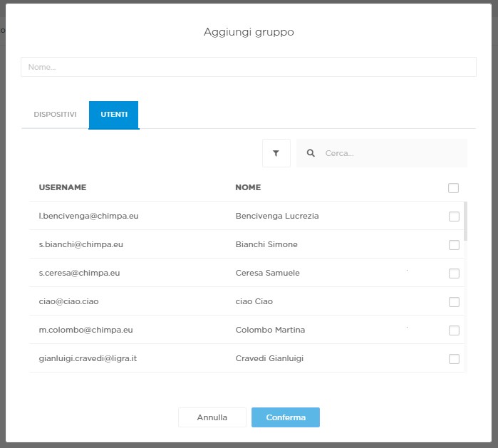Viewport: 498px width, 448px height.
Task: Click the user list scrollbar thumb
Action: [466, 221]
